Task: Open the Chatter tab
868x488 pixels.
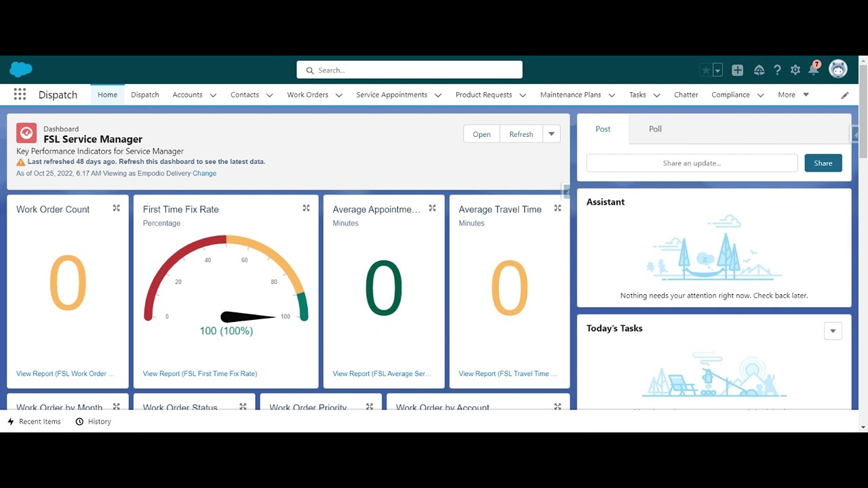Action: [x=686, y=95]
